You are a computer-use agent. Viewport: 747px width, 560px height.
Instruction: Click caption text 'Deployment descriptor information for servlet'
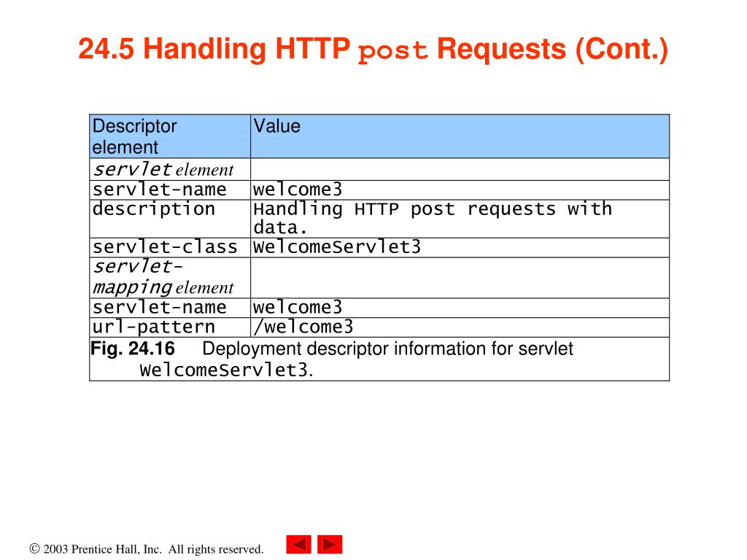pyautogui.click(x=388, y=349)
